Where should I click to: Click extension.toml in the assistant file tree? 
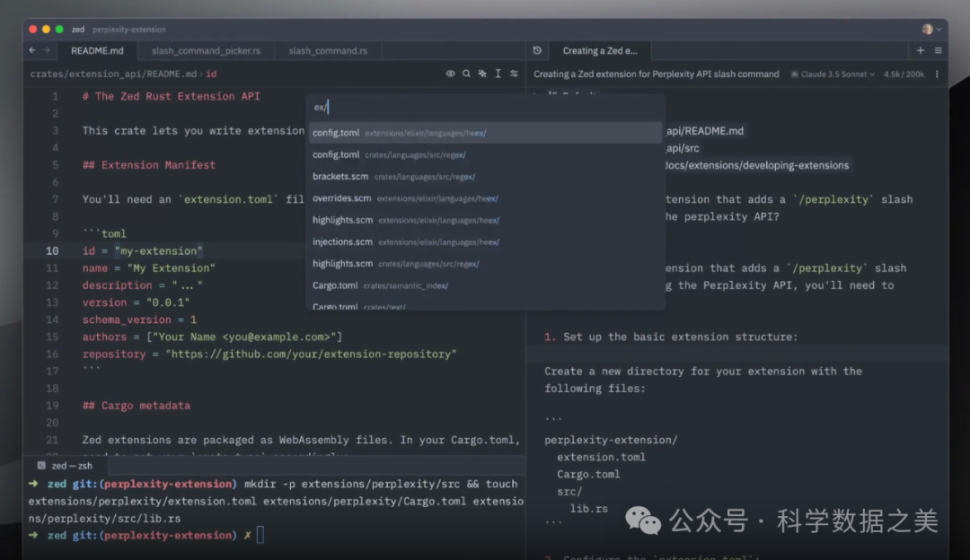pos(601,457)
